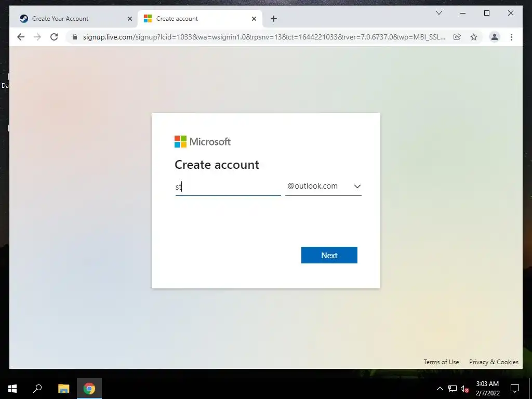This screenshot has width=532, height=399.
Task: Reload the signup page
Action: point(54,37)
